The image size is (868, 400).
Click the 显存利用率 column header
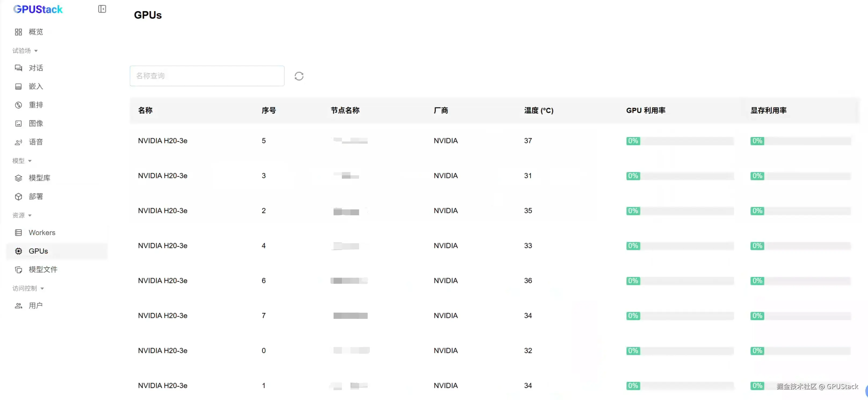pyautogui.click(x=768, y=110)
